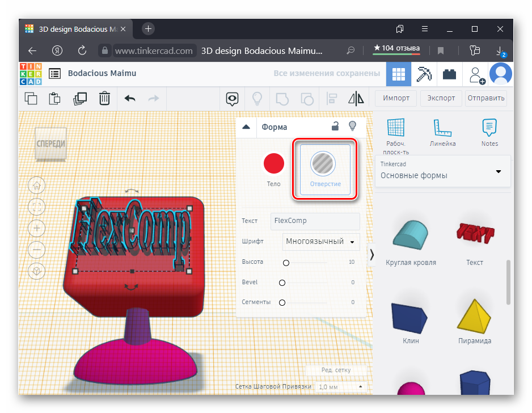Undo the last action with arrow
This screenshot has width=532, height=413.
pos(130,98)
